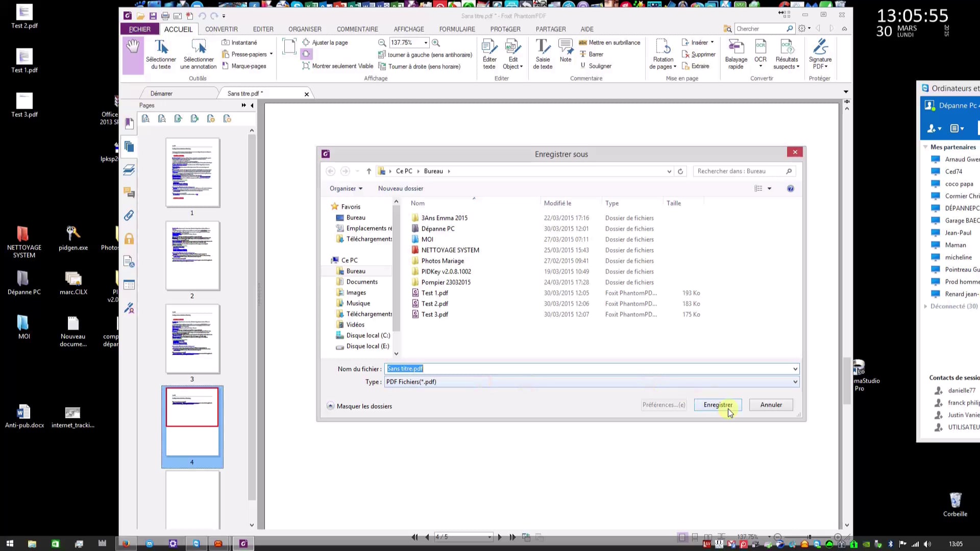Screen dimensions: 980x551
Task: Open the Type dropdown showing PDF Fichiers(*.pdf)
Action: click(794, 382)
